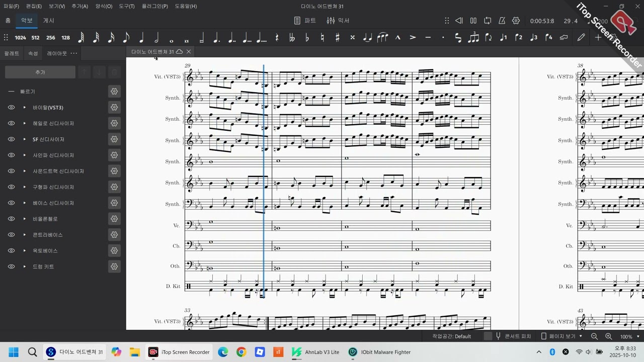Expand the 사운드트랙 신디사이저 row

24,171
